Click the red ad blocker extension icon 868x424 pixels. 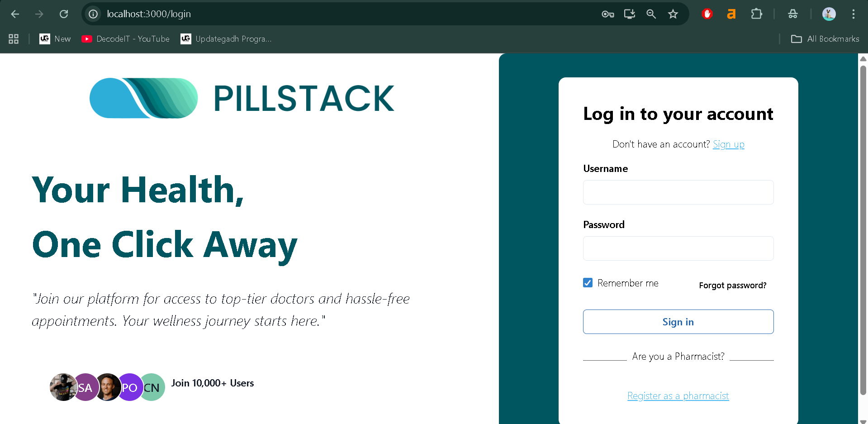coord(707,14)
